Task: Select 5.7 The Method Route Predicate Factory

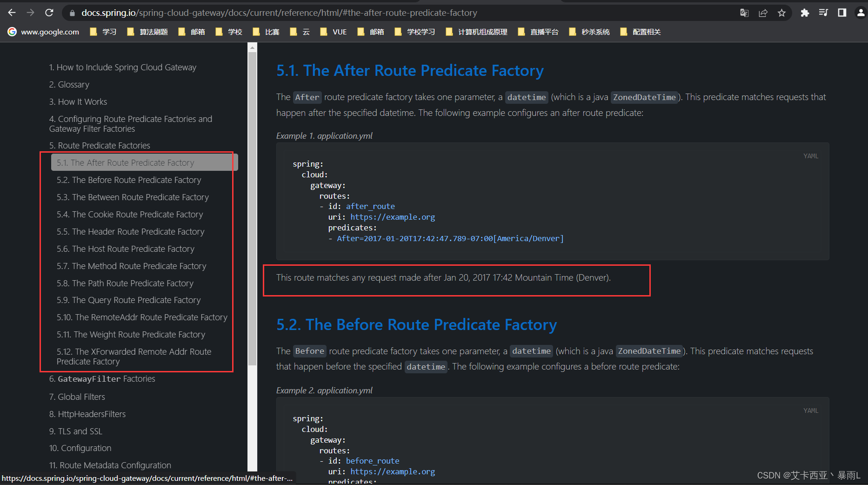Action: (x=132, y=266)
